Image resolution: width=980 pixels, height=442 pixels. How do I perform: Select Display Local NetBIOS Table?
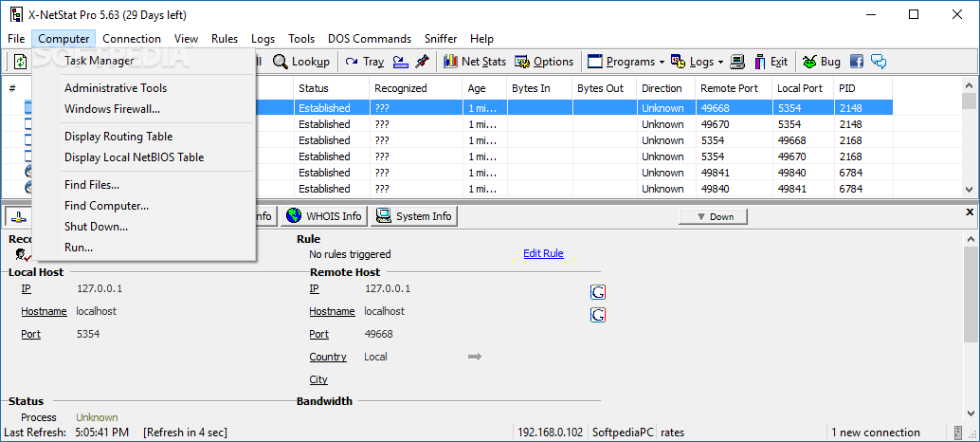tap(144, 157)
